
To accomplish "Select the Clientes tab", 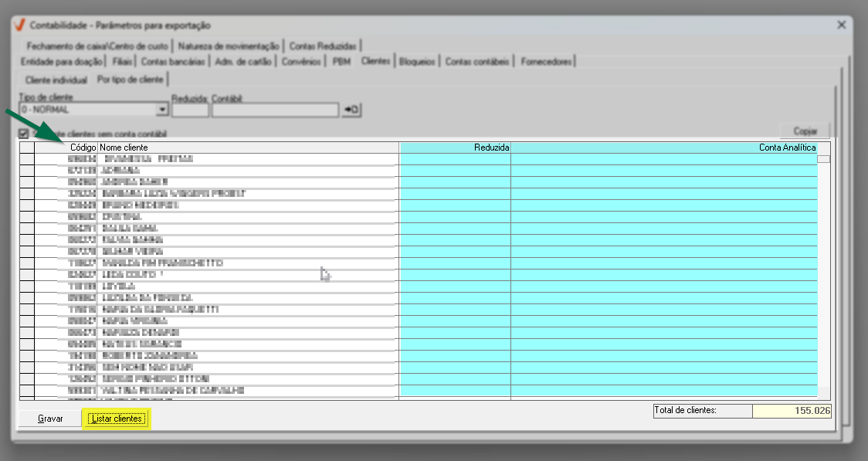I will [x=376, y=61].
